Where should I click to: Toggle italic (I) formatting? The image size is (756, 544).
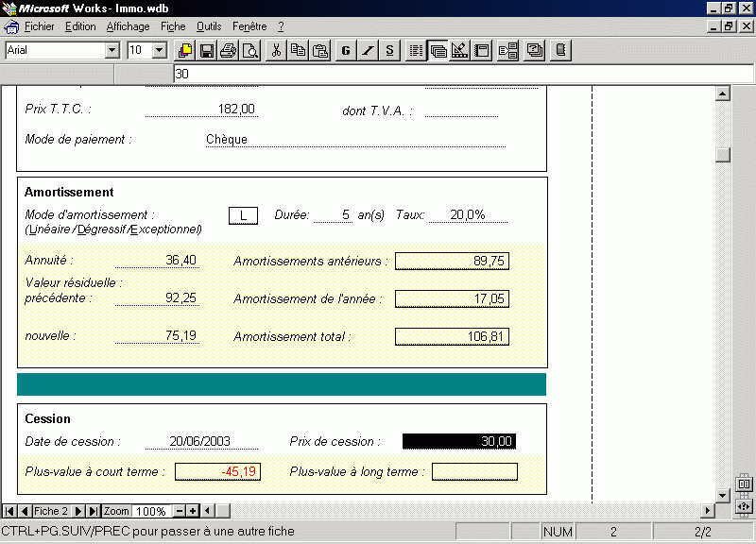coord(368,50)
